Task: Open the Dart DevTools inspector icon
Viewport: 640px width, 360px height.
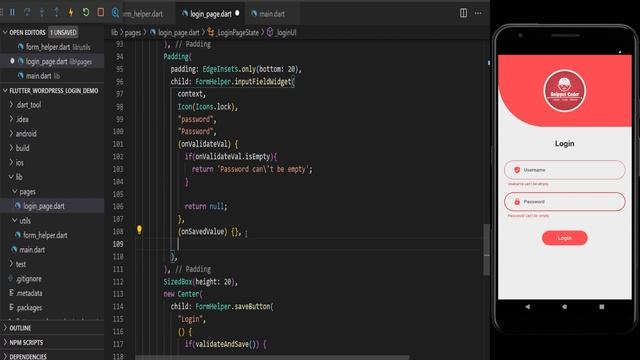Action: pyautogui.click(x=115, y=13)
